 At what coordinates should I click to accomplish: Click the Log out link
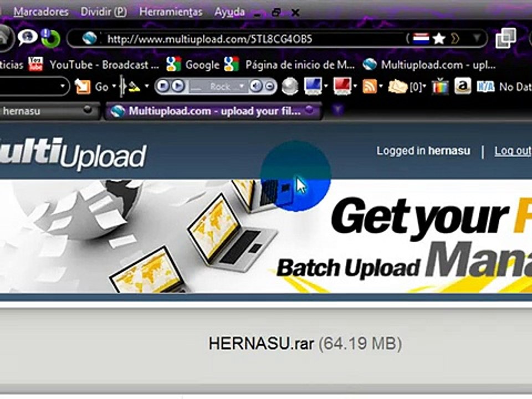pos(513,151)
